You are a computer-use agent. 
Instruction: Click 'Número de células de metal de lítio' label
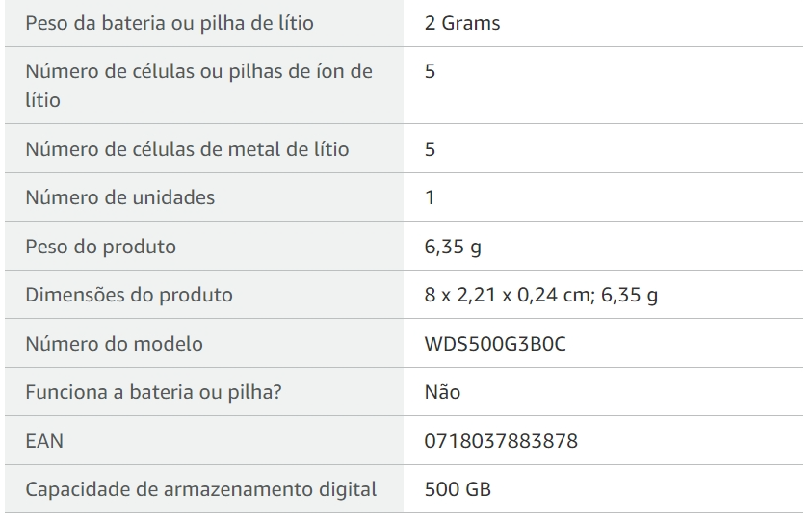187,149
